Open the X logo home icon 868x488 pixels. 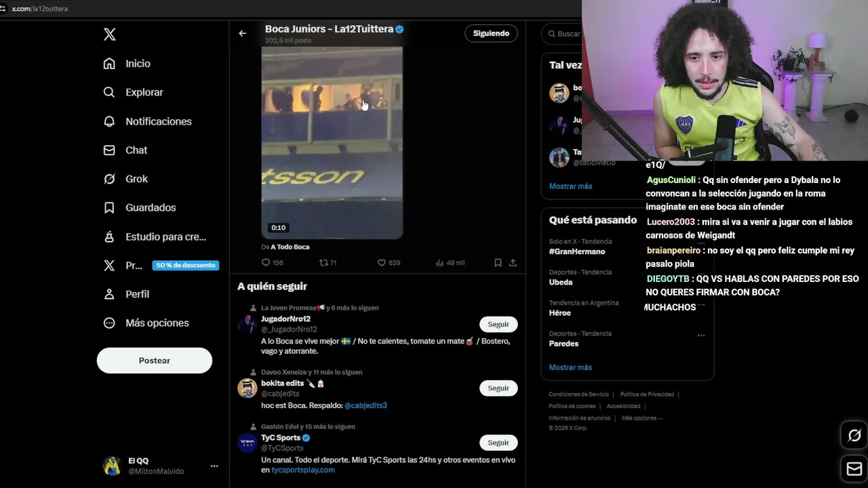tap(109, 35)
